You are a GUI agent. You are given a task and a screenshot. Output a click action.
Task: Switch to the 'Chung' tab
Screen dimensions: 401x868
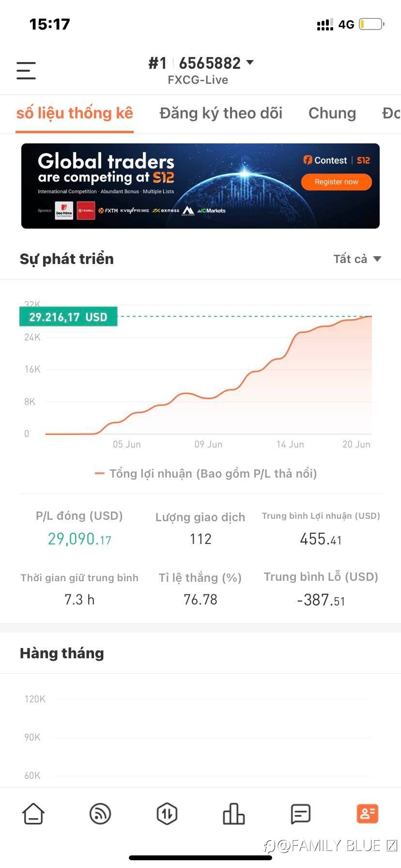(332, 113)
